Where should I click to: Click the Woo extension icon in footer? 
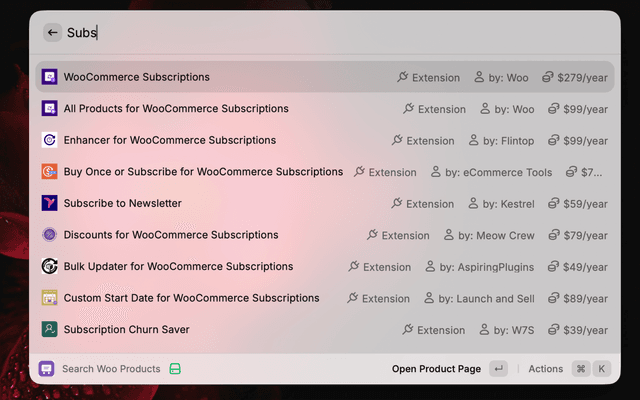point(46,369)
